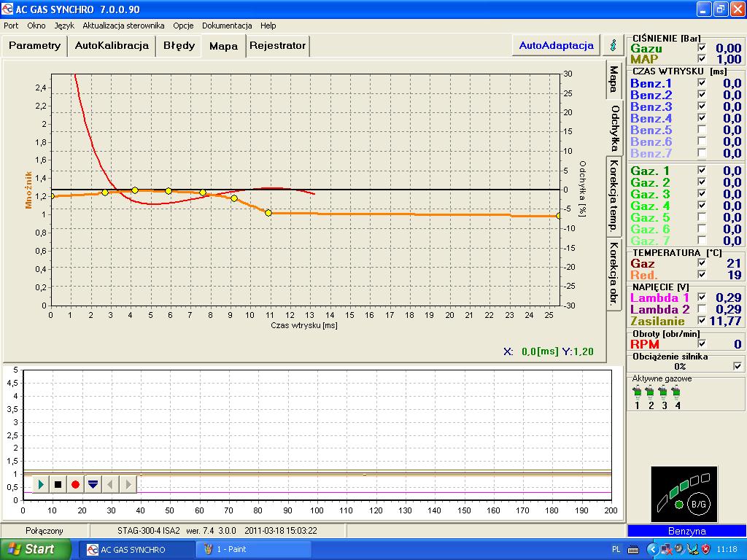
Task: Click the green LED on switch panel
Action: point(679,505)
